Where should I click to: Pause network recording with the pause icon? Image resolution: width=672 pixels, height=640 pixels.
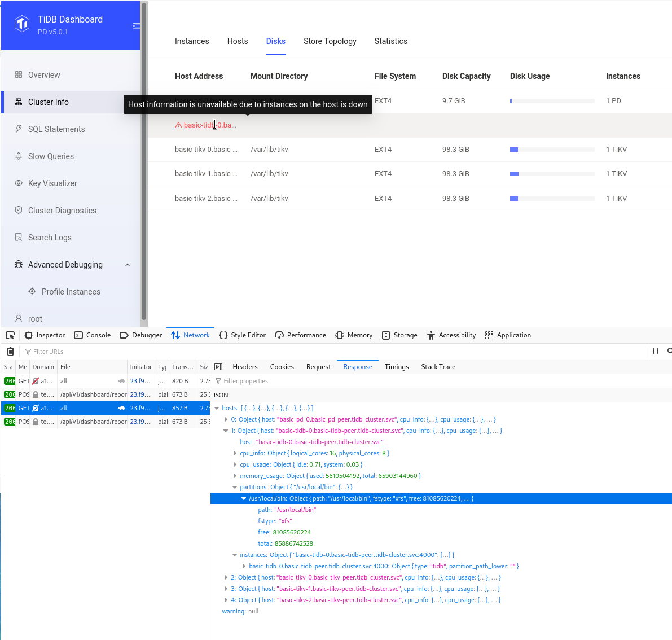655,351
